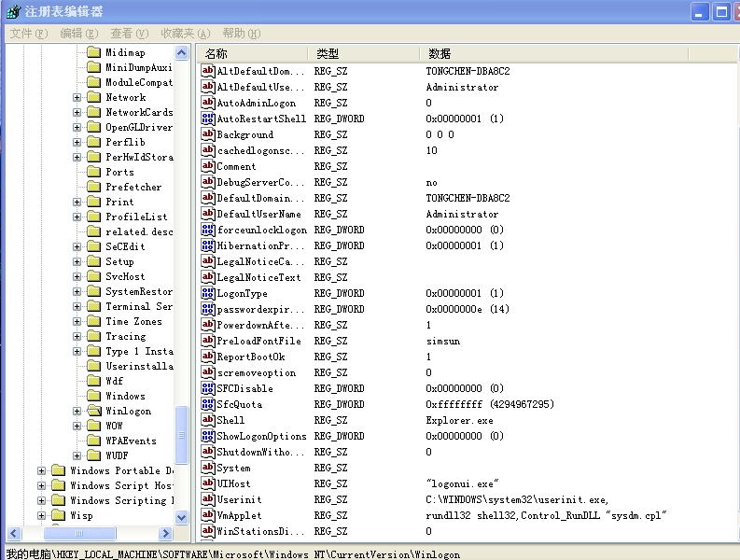The width and height of the screenshot is (740, 560).
Task: Click the registry editor title bar icon
Action: pyautogui.click(x=13, y=11)
